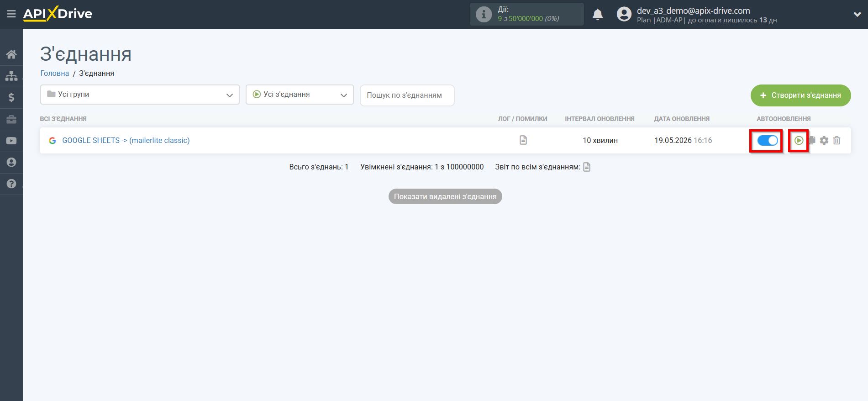Open settings gear for Google Sheets connection
The height and width of the screenshot is (401, 868).
tap(824, 140)
